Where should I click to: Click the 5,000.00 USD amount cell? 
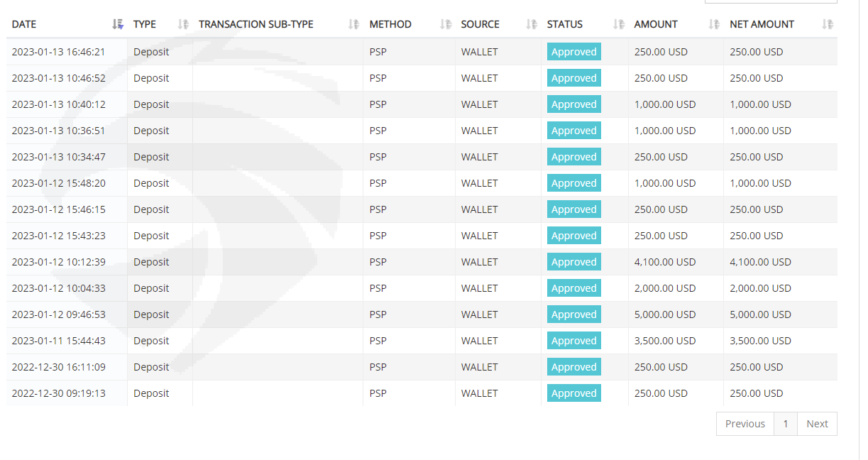pyautogui.click(x=665, y=314)
